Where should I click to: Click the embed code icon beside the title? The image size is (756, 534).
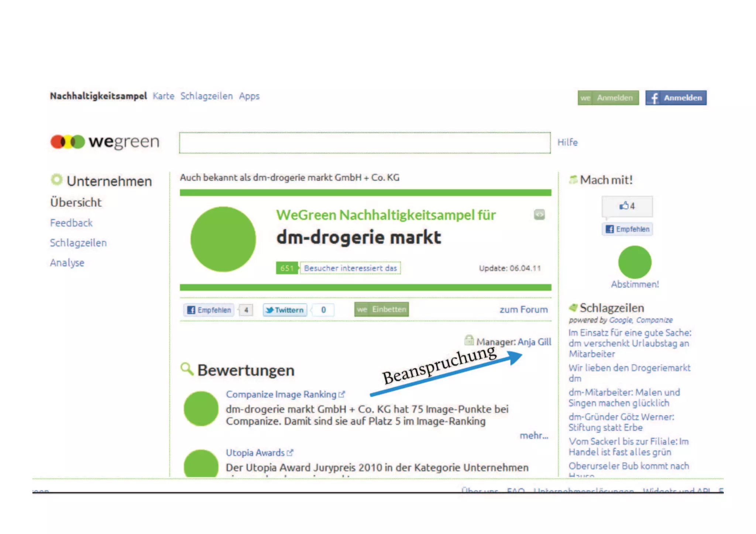[539, 214]
